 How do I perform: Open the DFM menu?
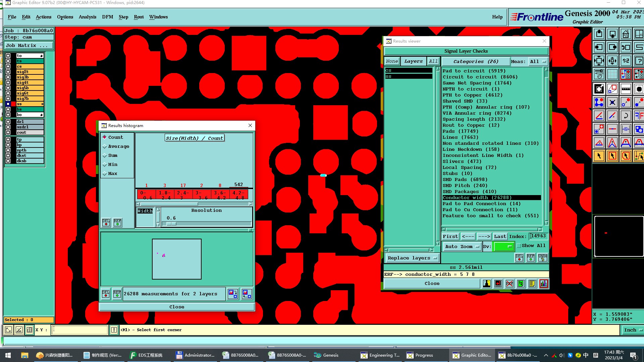(x=107, y=17)
